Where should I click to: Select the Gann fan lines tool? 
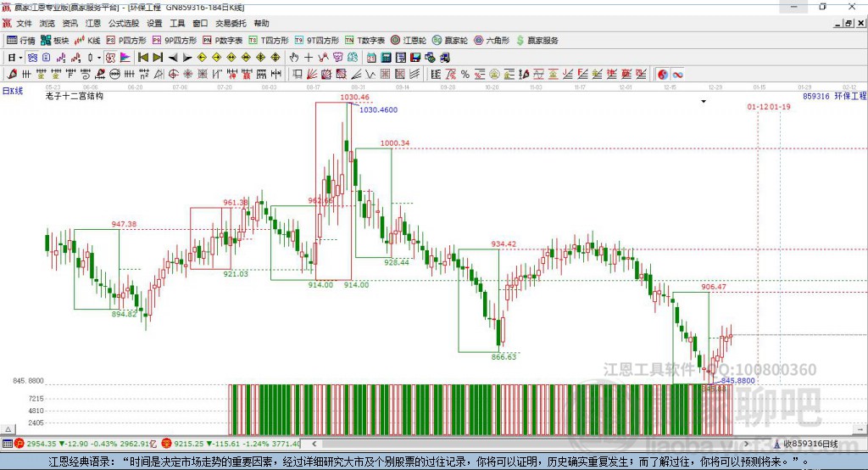click(312, 75)
